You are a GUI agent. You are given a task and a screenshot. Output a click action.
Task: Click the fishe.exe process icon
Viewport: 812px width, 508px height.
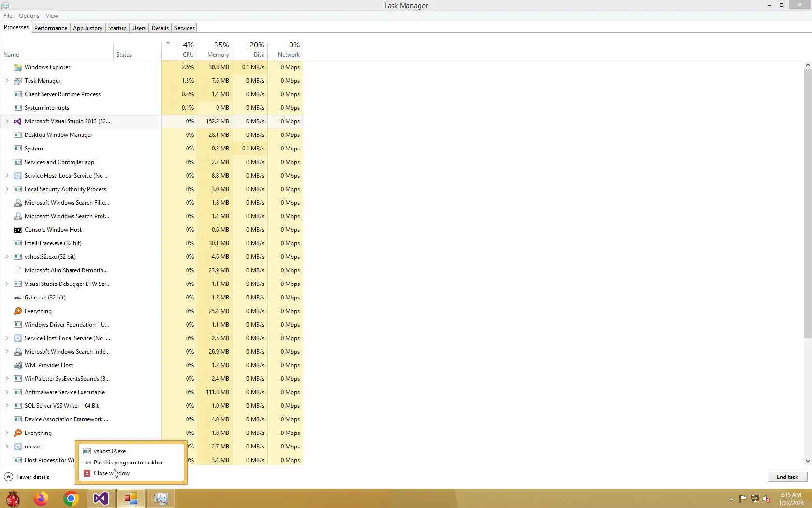pyautogui.click(x=18, y=298)
